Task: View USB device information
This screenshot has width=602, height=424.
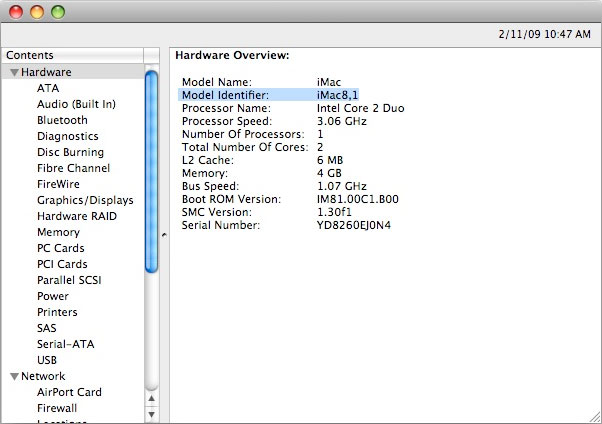Action: pyautogui.click(x=47, y=360)
